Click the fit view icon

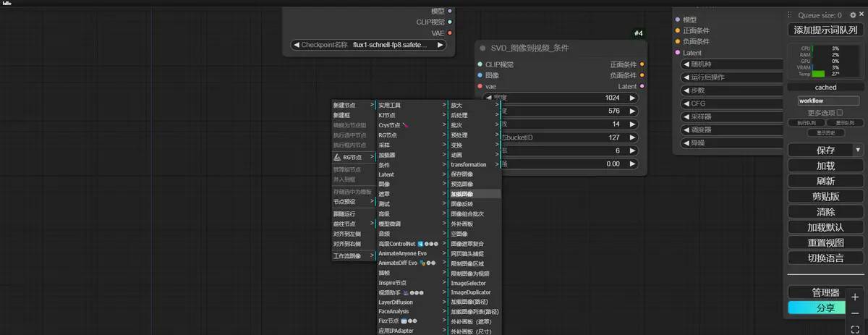[x=855, y=329]
